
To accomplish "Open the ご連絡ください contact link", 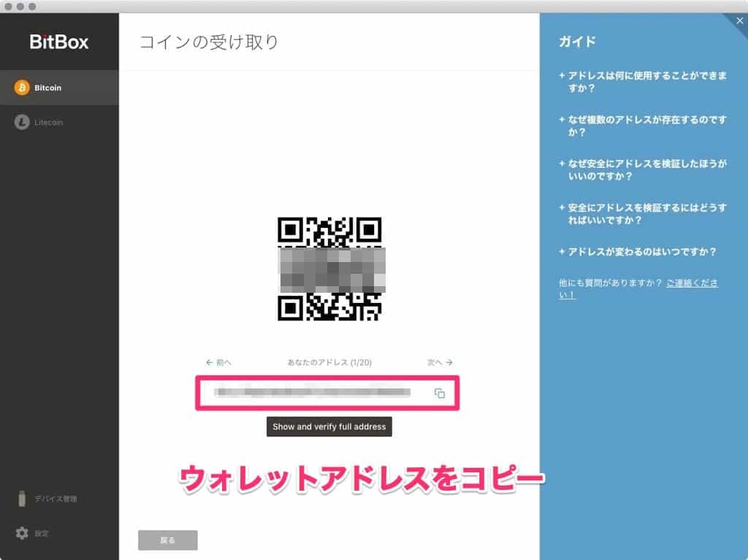I will [692, 283].
